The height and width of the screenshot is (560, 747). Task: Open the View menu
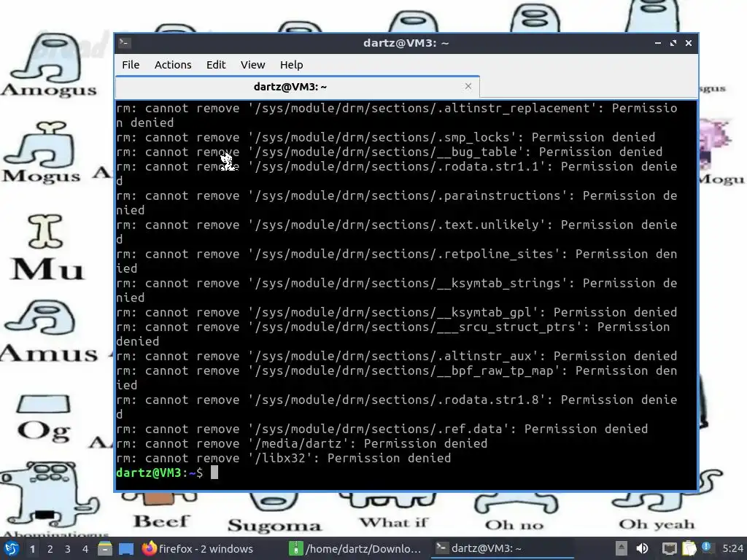252,65
